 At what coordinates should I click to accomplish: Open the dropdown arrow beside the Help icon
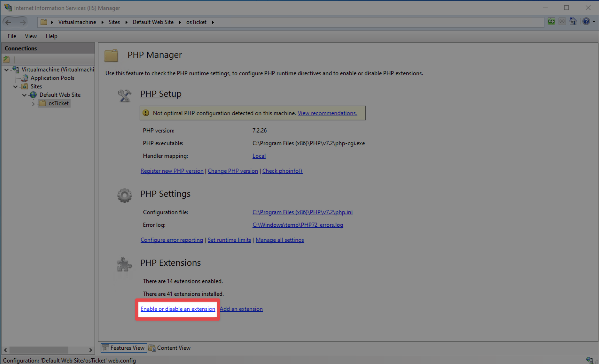594,22
